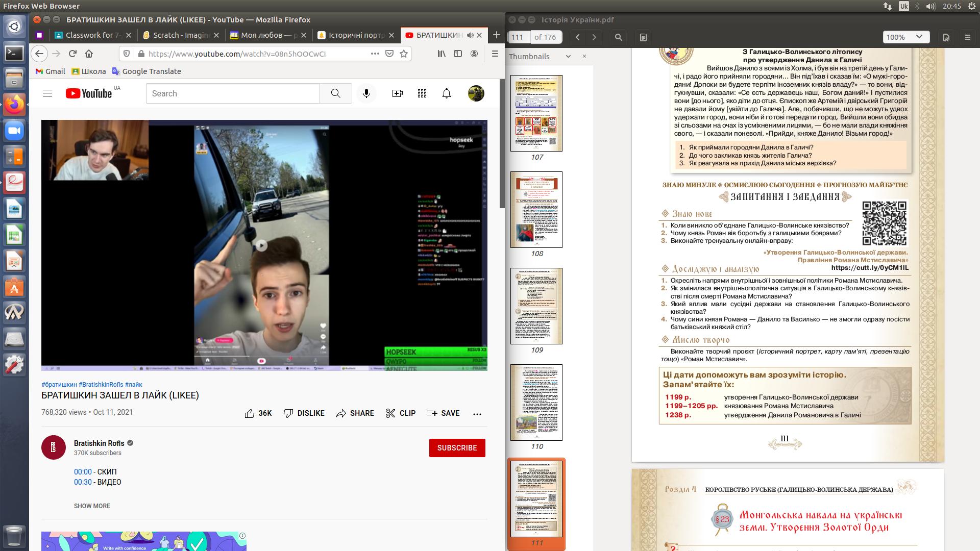980x551 pixels.
Task: Like the video with thumbs up icon
Action: (250, 413)
